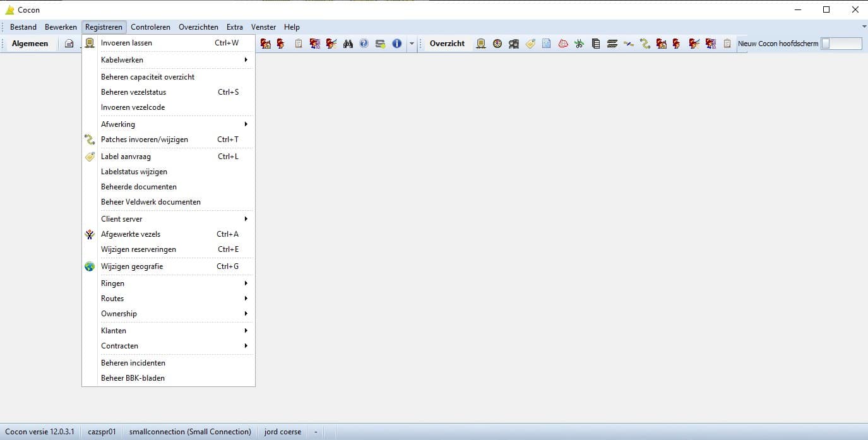Select Labelstatus wijzigen
This screenshot has height=440, width=868.
coord(169,172)
